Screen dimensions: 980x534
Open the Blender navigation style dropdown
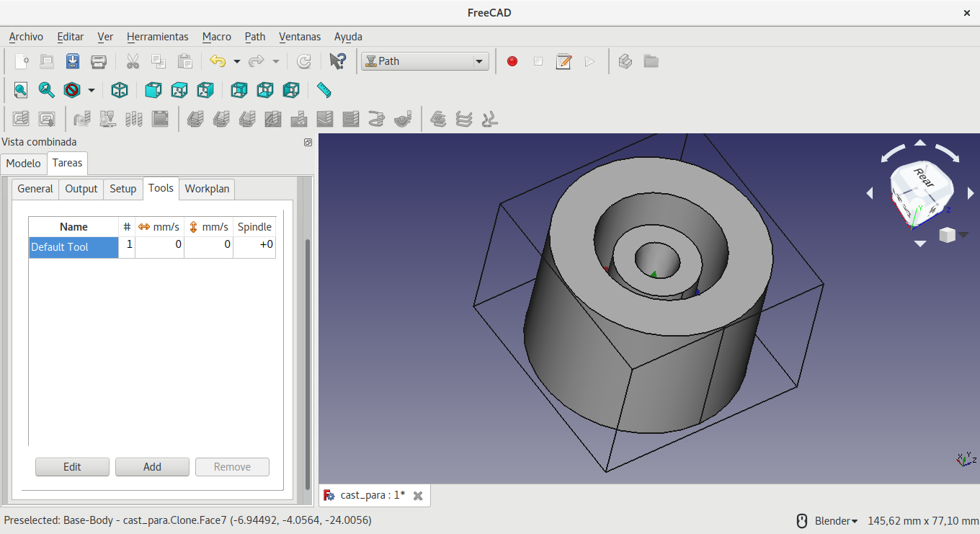(836, 520)
